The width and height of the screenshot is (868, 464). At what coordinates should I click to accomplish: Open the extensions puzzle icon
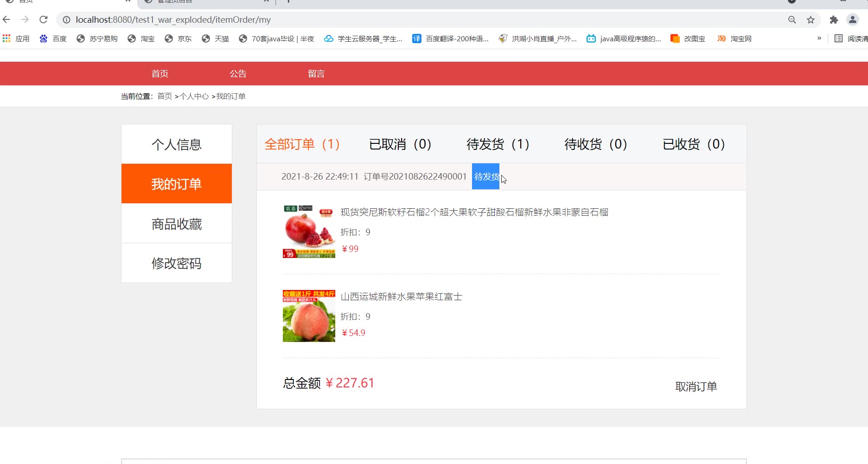(x=834, y=19)
